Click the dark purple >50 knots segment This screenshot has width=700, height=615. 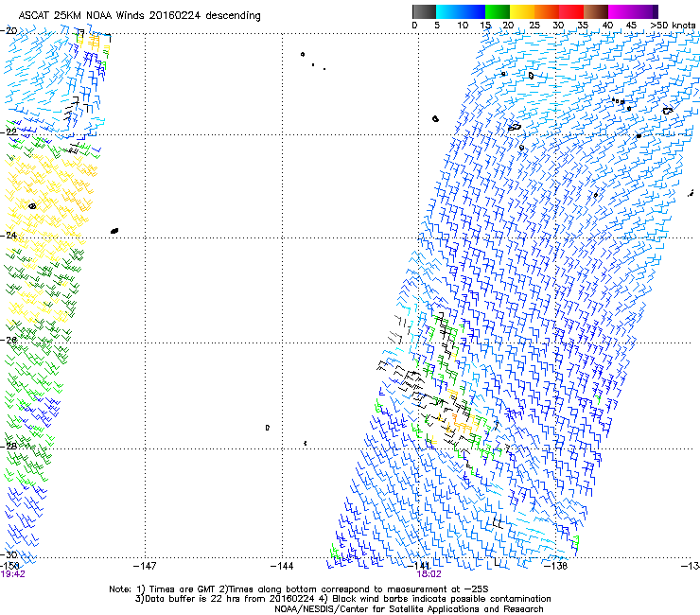pyautogui.click(x=656, y=11)
